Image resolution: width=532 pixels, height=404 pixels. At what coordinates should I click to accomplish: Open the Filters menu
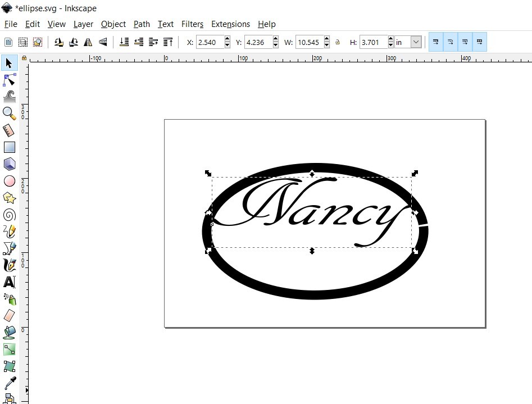192,24
